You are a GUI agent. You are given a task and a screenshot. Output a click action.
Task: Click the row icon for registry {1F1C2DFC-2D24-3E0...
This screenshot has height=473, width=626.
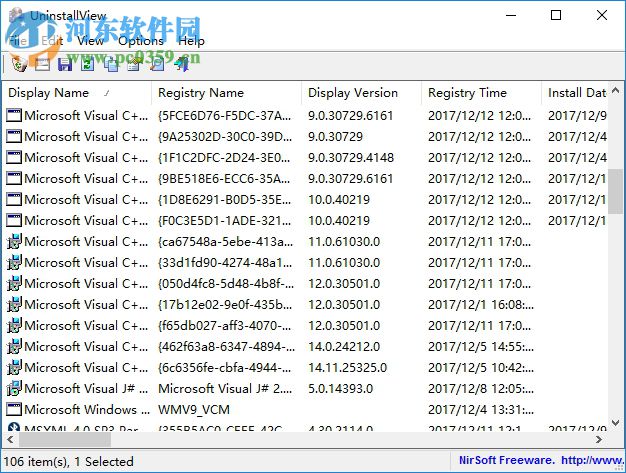point(14,158)
